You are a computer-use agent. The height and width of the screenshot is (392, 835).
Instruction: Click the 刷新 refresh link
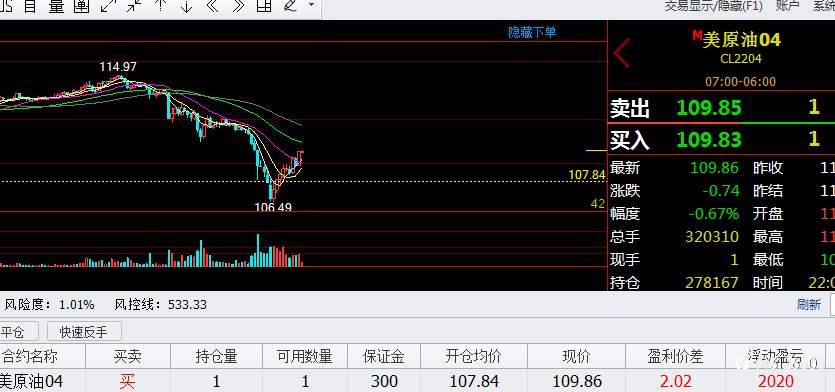coord(808,305)
